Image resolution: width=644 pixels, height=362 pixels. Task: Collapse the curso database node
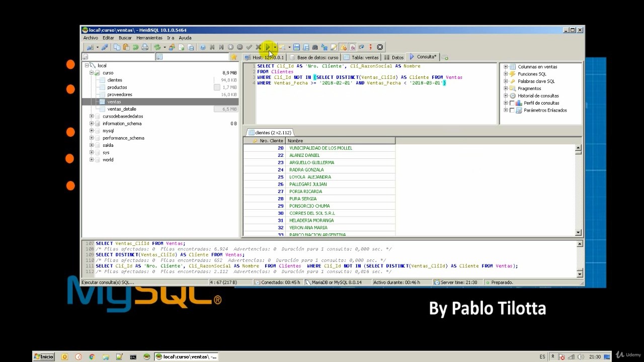pyautogui.click(x=92, y=73)
